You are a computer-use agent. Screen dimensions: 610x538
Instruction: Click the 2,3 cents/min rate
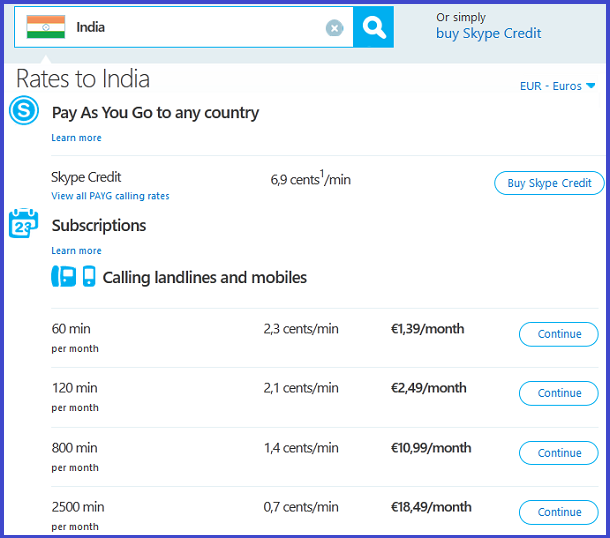[x=301, y=329]
